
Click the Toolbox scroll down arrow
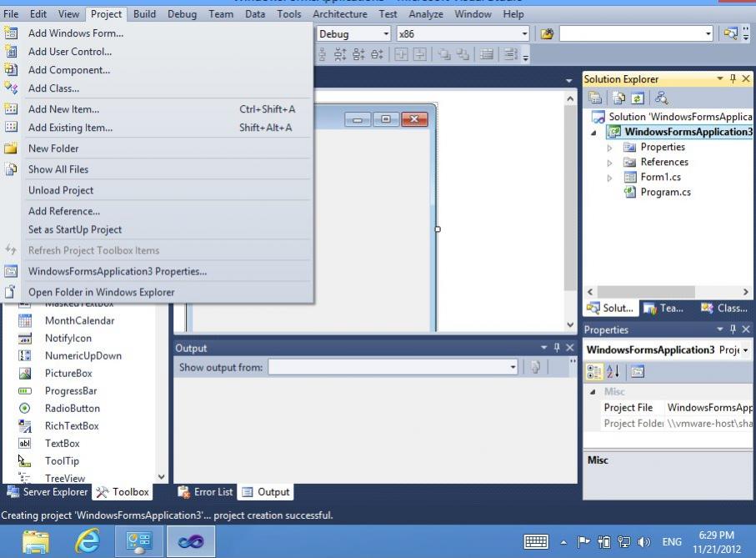click(162, 477)
